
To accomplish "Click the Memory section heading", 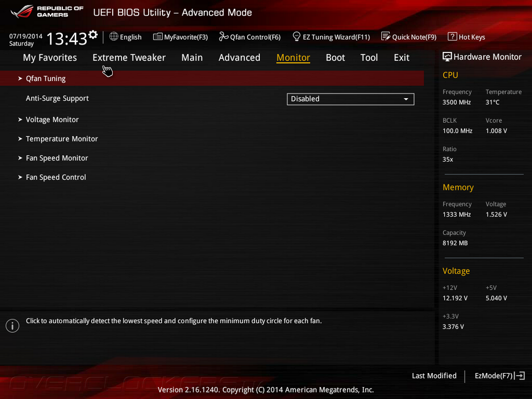I will (458, 188).
